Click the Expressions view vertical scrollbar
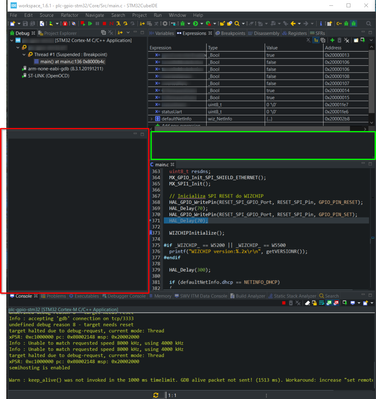 [x=371, y=83]
